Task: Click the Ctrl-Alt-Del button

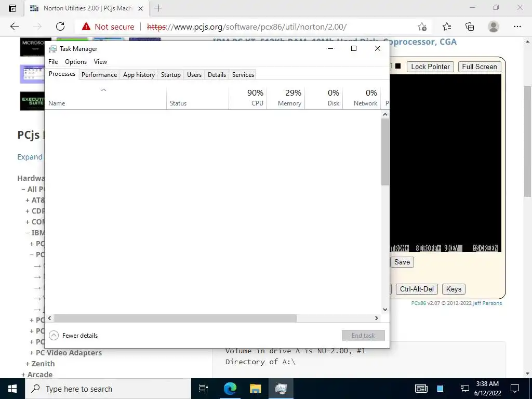Action: tap(417, 289)
